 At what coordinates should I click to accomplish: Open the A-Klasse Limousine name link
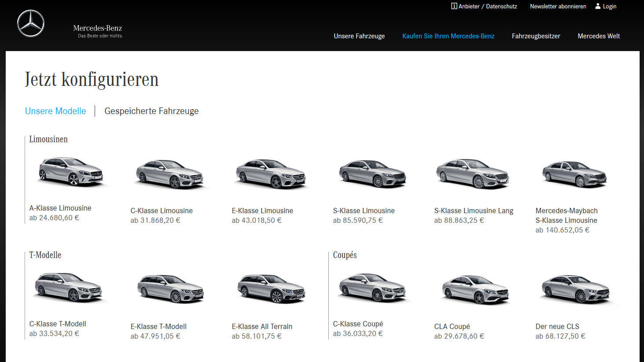click(60, 208)
